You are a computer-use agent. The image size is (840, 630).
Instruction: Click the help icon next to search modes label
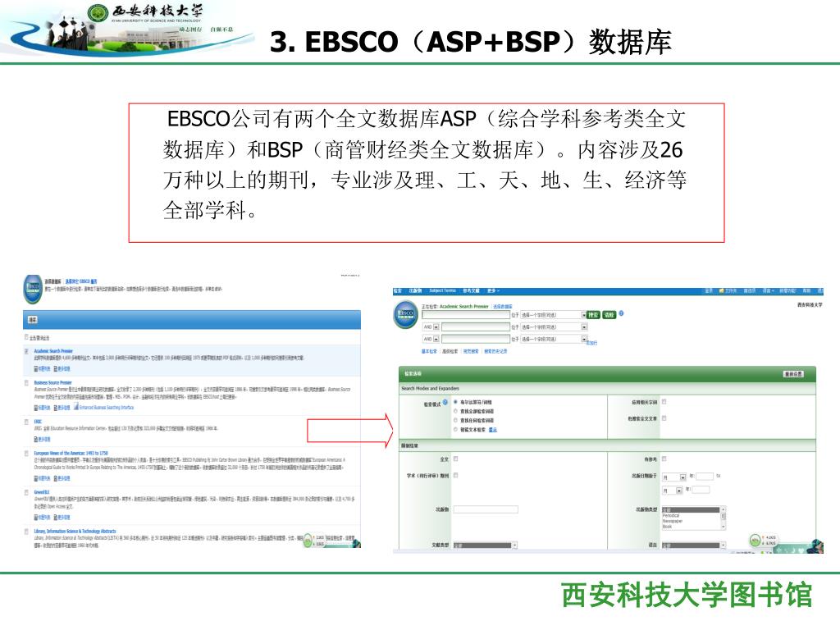(445, 402)
